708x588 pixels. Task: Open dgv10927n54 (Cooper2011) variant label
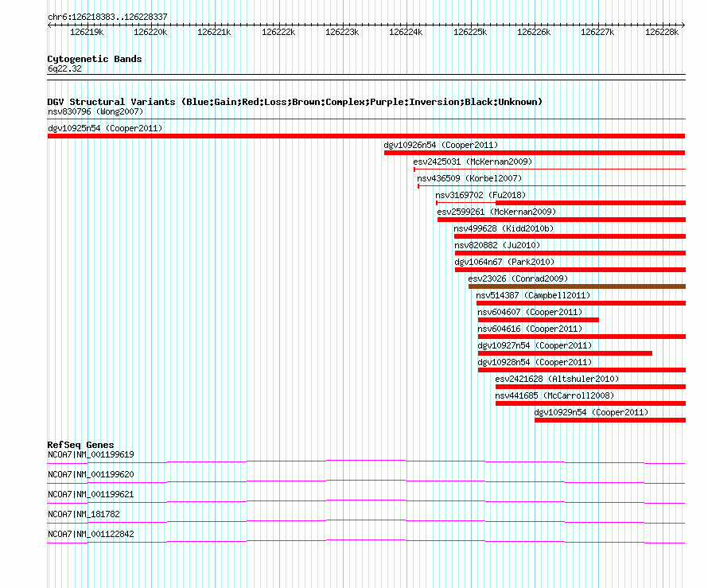coord(535,345)
